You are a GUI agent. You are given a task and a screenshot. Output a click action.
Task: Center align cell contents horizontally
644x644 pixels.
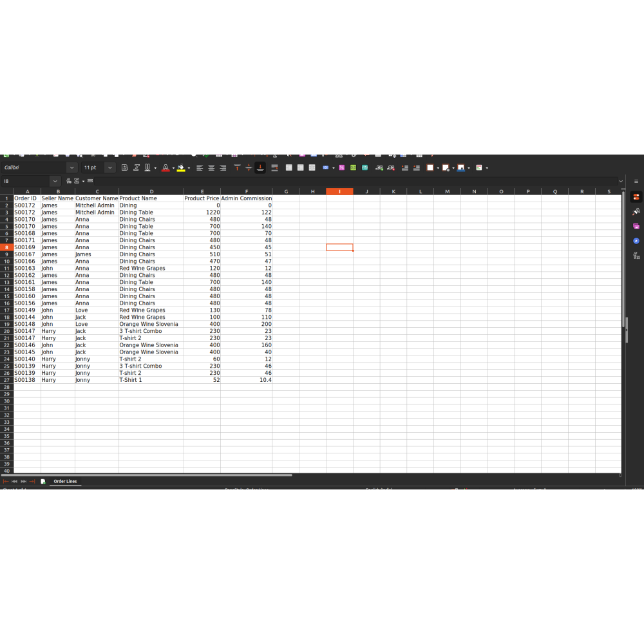point(211,168)
